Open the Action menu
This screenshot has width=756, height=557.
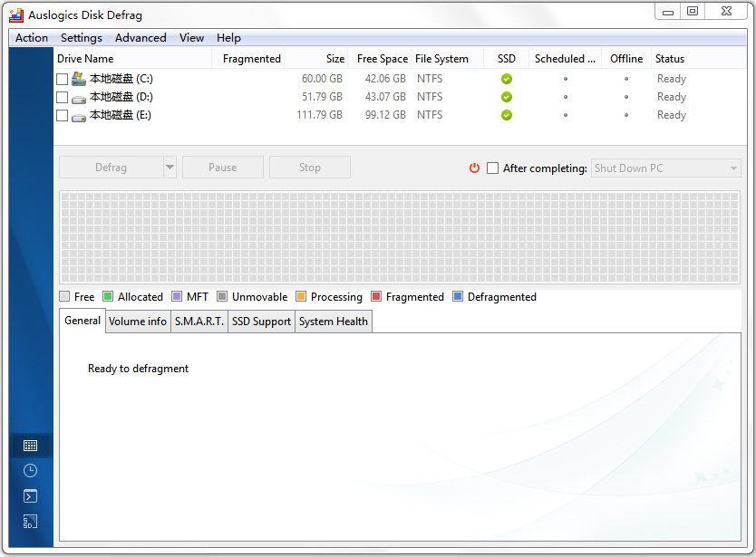point(32,37)
